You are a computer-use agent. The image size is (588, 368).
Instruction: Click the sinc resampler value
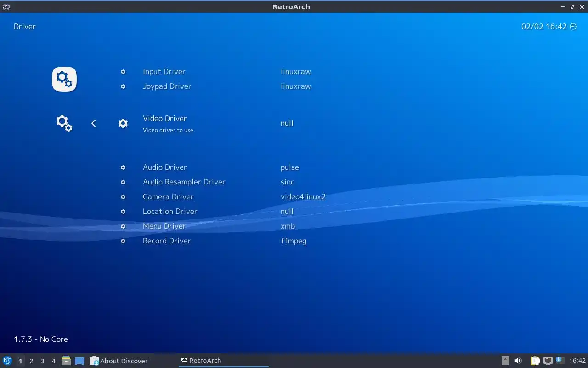pyautogui.click(x=288, y=182)
